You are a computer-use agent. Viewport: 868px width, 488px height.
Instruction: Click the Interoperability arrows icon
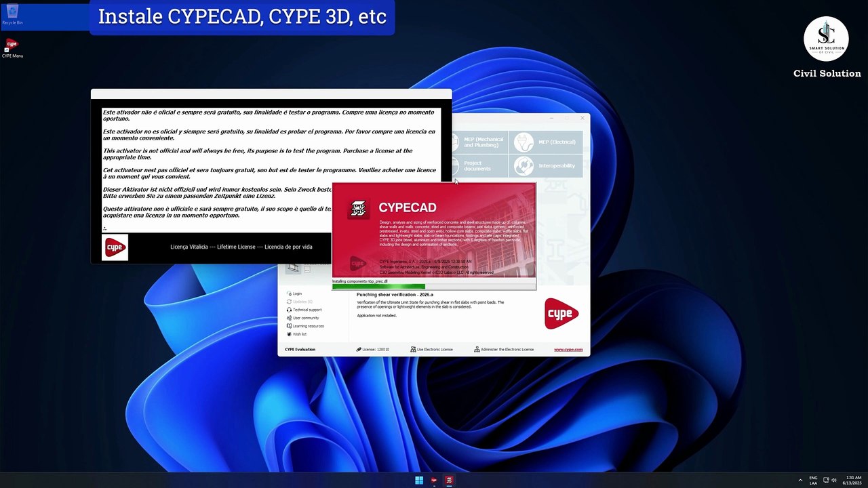coord(524,166)
